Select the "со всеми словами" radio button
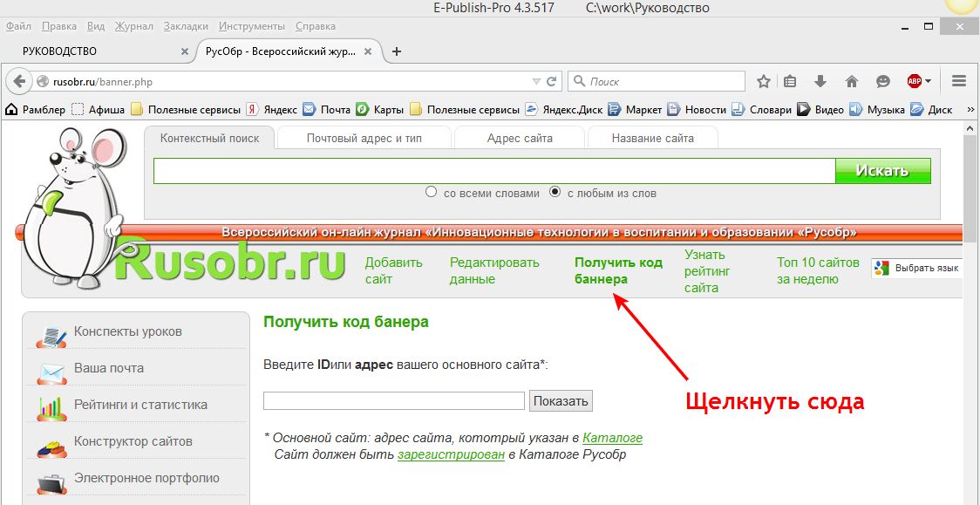The width and height of the screenshot is (980, 505). tap(431, 193)
